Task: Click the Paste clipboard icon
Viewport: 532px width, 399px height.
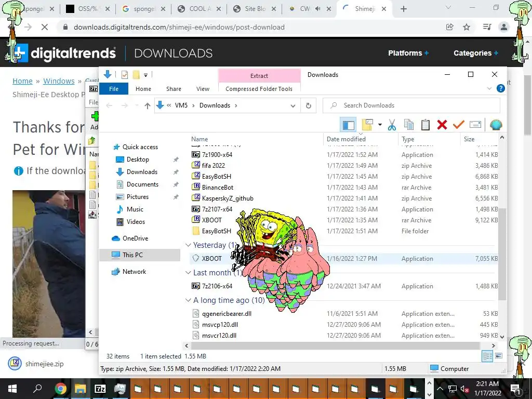Action: click(425, 125)
